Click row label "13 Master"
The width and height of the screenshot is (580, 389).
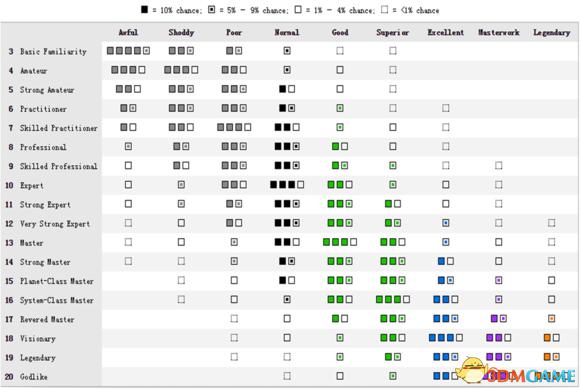click(x=24, y=243)
